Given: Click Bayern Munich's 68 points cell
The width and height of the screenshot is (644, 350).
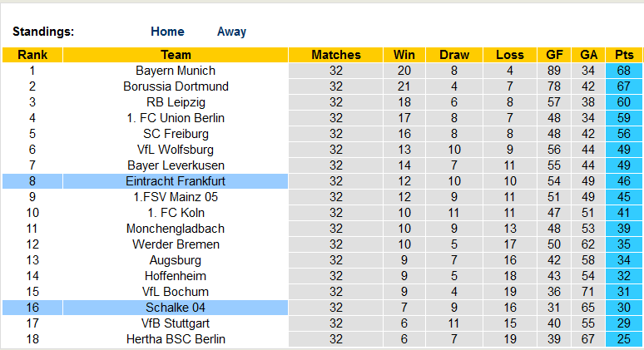Looking at the screenshot, I should [624, 71].
